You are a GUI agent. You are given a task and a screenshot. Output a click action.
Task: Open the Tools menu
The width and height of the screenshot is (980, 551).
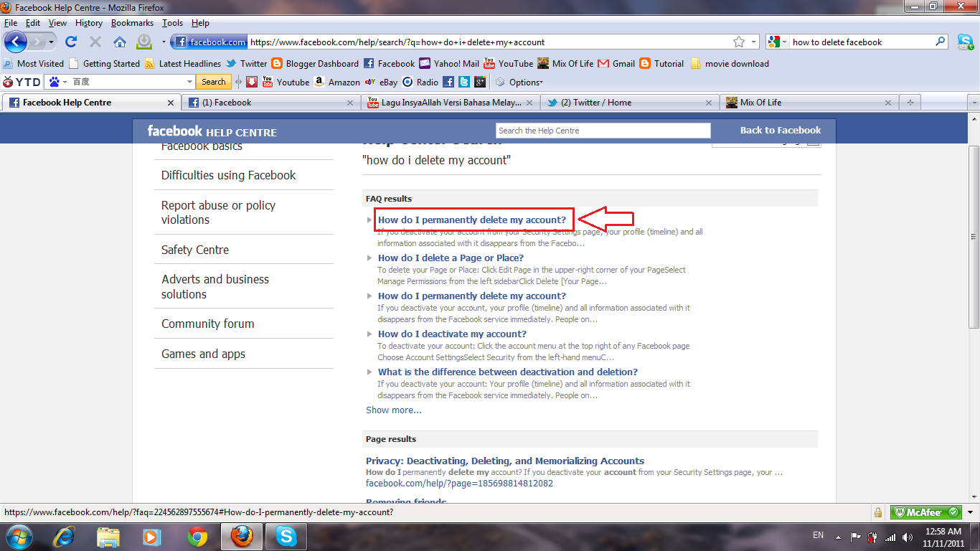point(172,23)
